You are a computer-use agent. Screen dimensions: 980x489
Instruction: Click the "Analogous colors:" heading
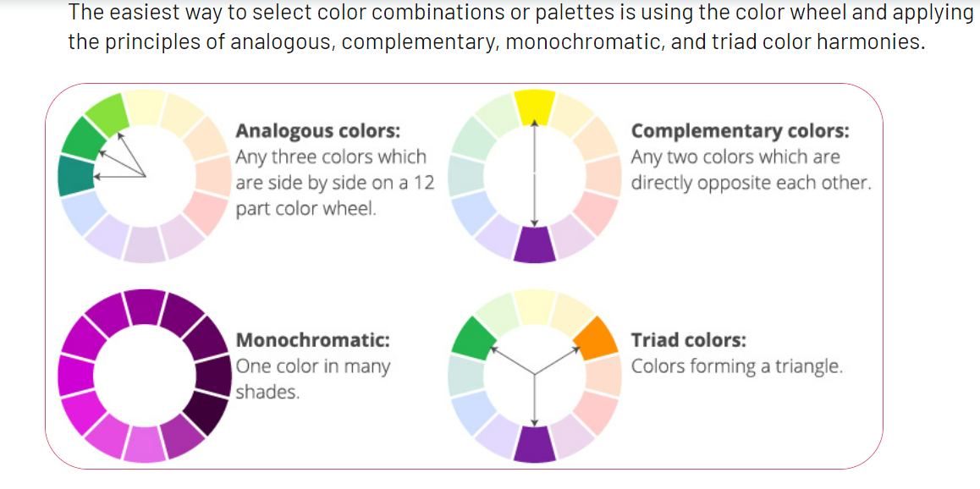[x=318, y=131]
